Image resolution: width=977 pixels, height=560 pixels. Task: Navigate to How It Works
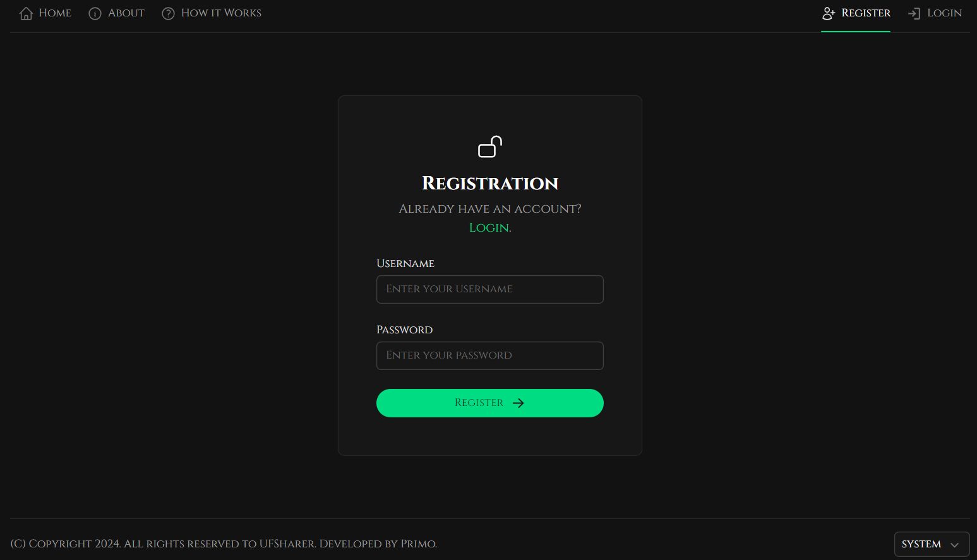pyautogui.click(x=221, y=13)
